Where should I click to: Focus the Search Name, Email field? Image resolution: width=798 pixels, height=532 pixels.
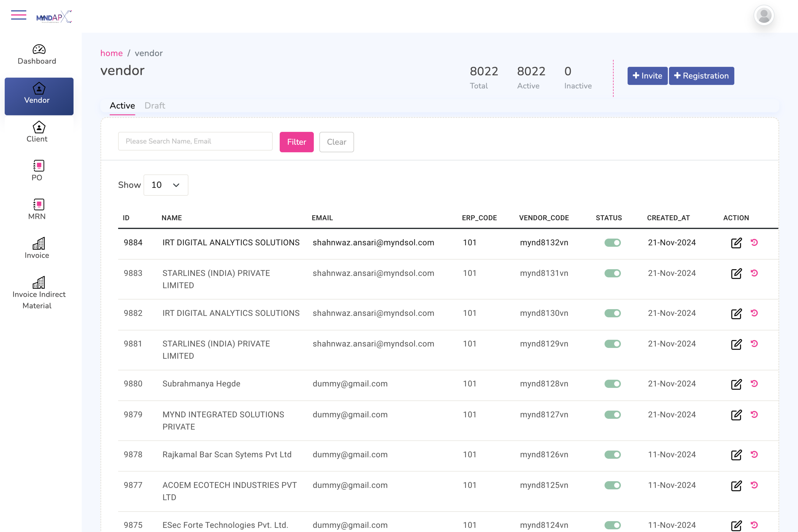[x=195, y=141]
